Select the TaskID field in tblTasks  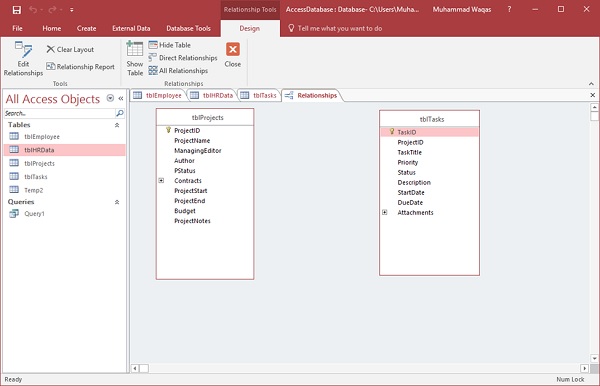[x=429, y=132]
